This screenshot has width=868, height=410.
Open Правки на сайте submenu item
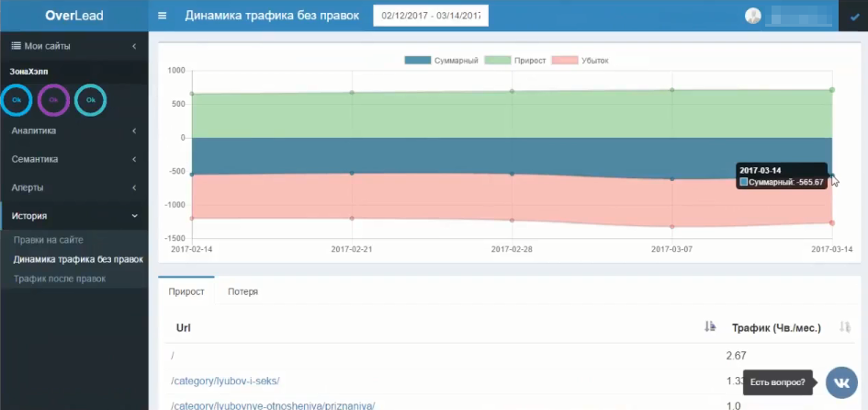pyautogui.click(x=49, y=240)
